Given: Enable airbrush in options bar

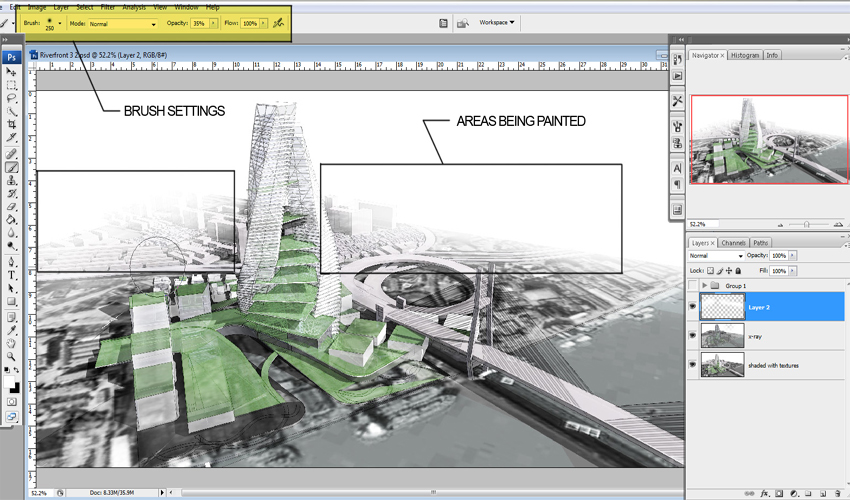Looking at the screenshot, I should tap(278, 23).
